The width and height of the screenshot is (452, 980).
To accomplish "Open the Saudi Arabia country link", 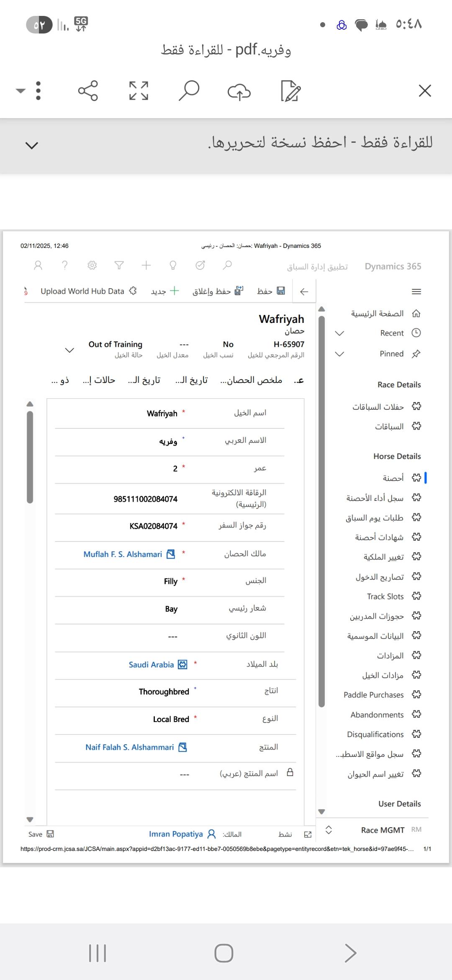I will point(151,665).
